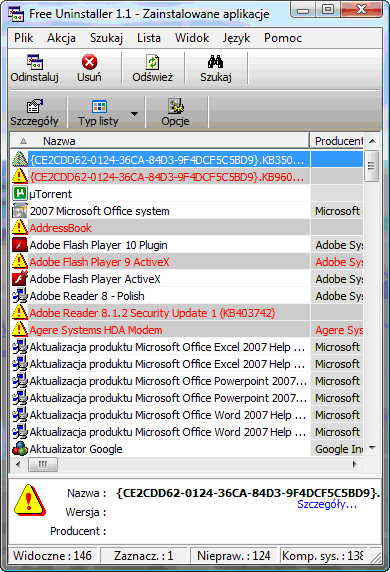390x572 pixels.
Task: Click the large warning icon in details pane
Action: 30,500
